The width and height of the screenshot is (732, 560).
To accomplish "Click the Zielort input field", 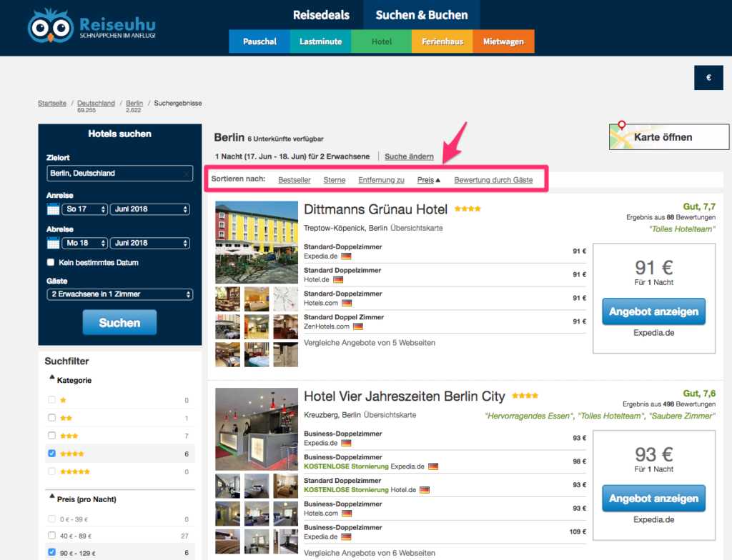I will click(x=114, y=174).
